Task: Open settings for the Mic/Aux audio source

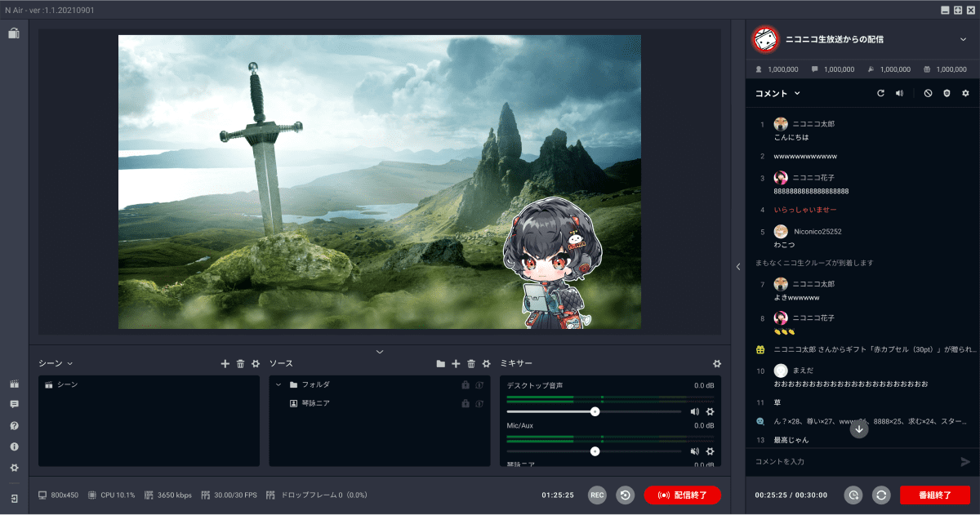Action: coord(710,451)
